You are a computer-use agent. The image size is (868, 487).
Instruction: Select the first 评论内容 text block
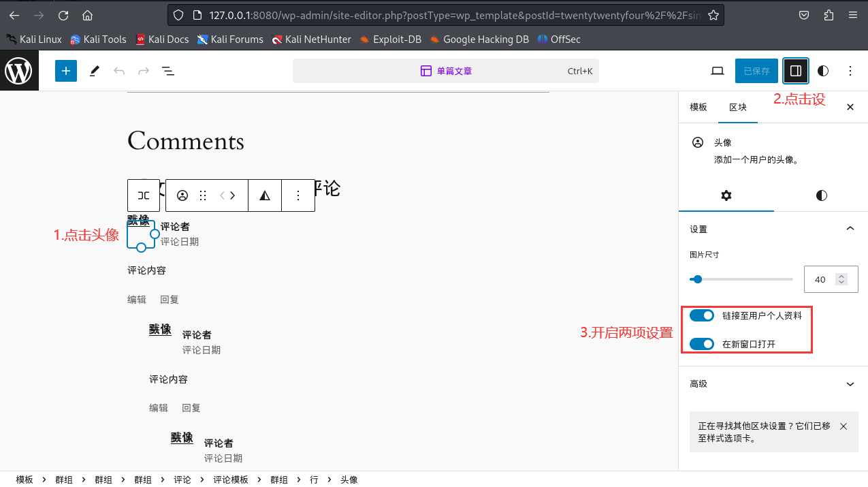coord(146,270)
